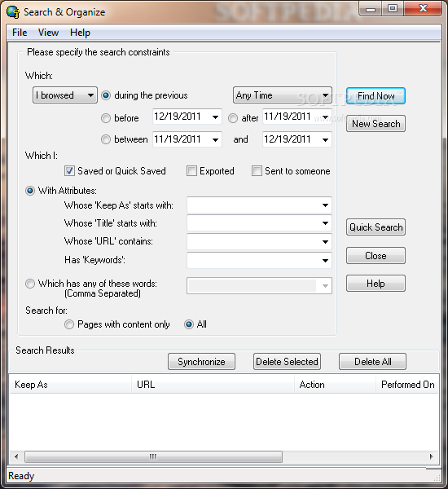Click the results scroll right arrow
The image size is (448, 489).
tap(432, 457)
